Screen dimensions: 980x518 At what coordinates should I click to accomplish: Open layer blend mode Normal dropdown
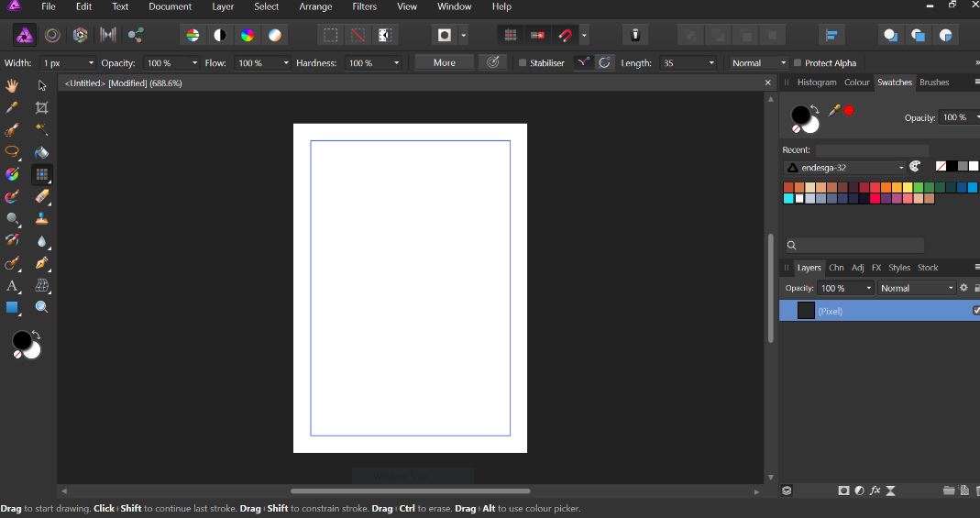916,288
